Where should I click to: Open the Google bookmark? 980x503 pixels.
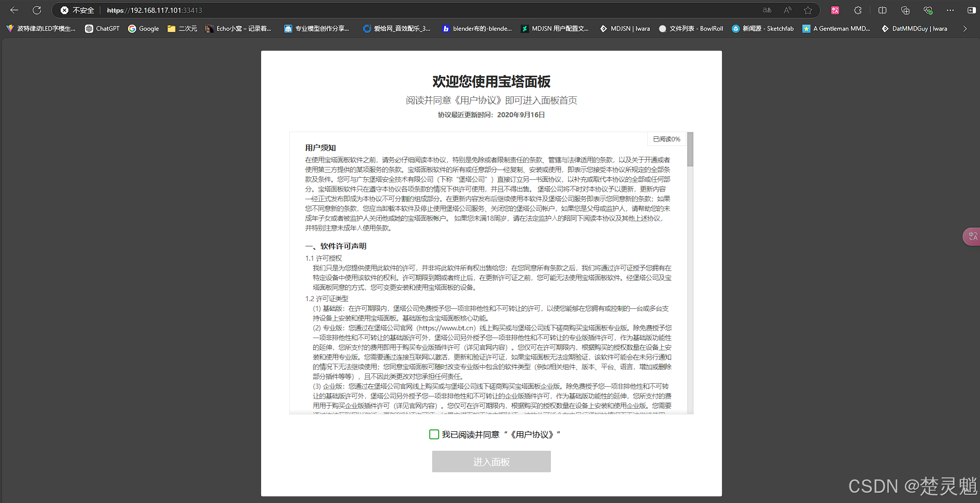[144, 29]
